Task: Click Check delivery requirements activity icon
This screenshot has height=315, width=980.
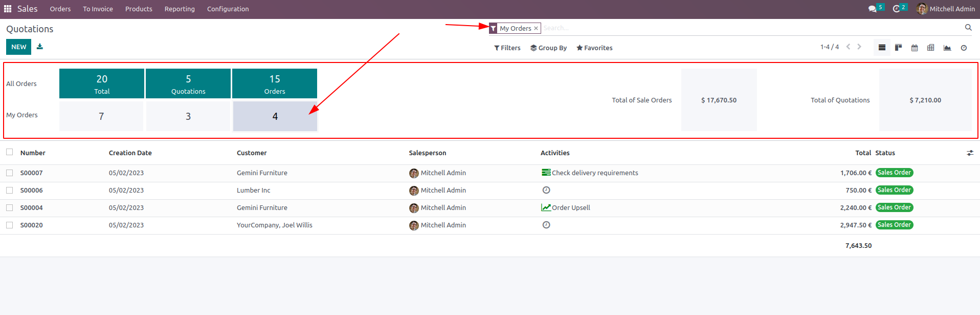Action: click(546, 173)
